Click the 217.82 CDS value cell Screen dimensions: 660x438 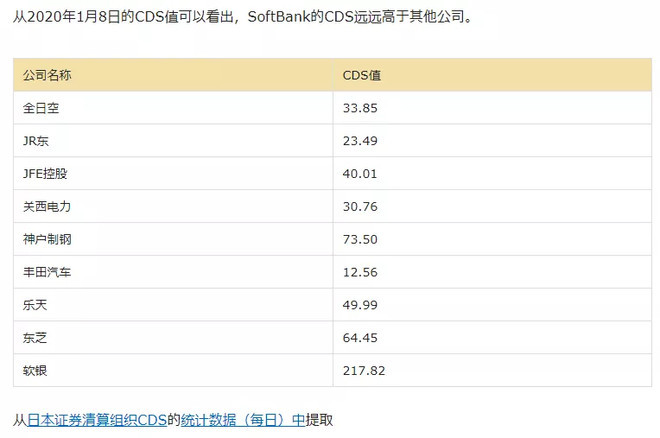click(364, 371)
